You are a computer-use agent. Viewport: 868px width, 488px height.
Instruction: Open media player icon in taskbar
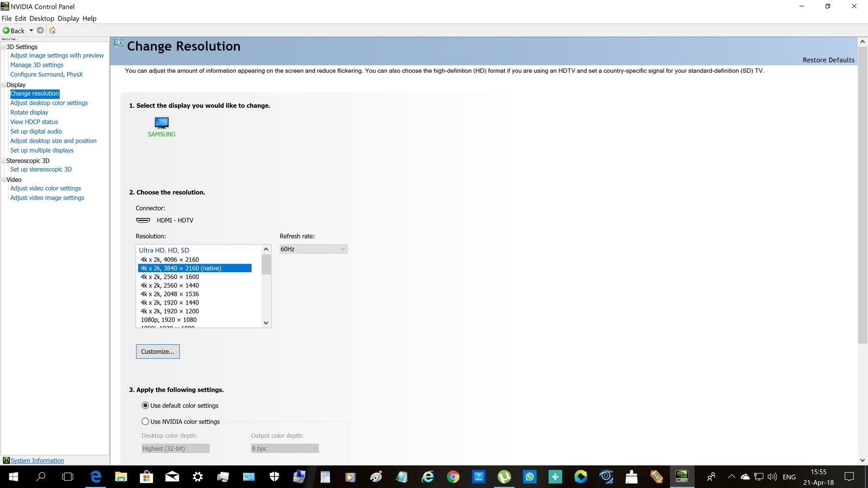coord(350,477)
